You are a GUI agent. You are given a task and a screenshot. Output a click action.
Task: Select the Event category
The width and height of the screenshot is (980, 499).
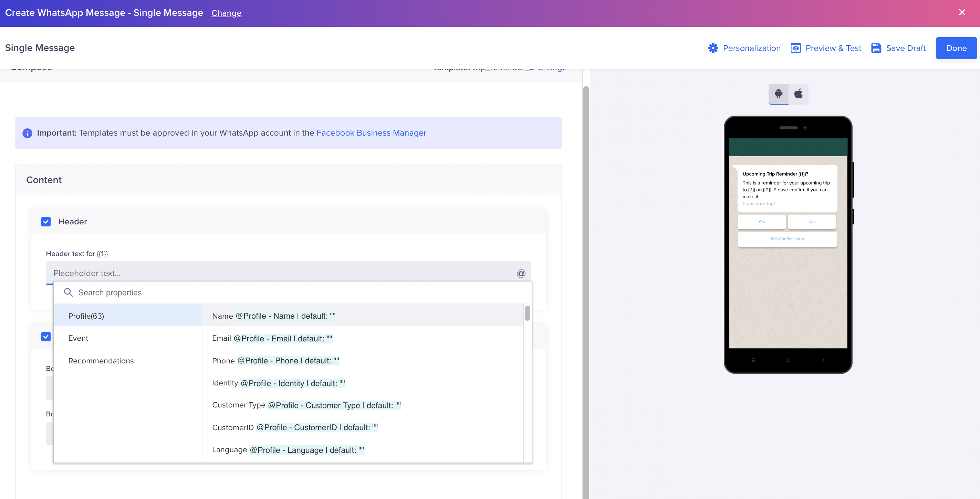(78, 338)
